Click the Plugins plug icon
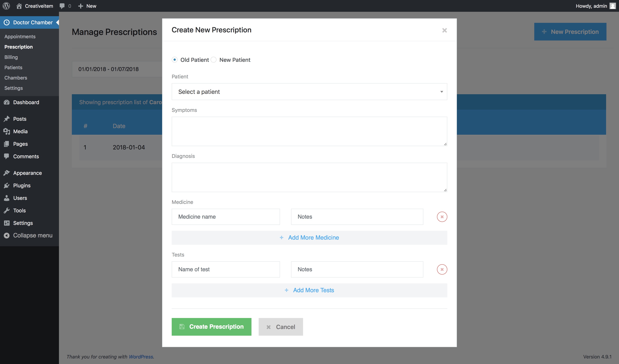619x364 pixels. [7, 185]
